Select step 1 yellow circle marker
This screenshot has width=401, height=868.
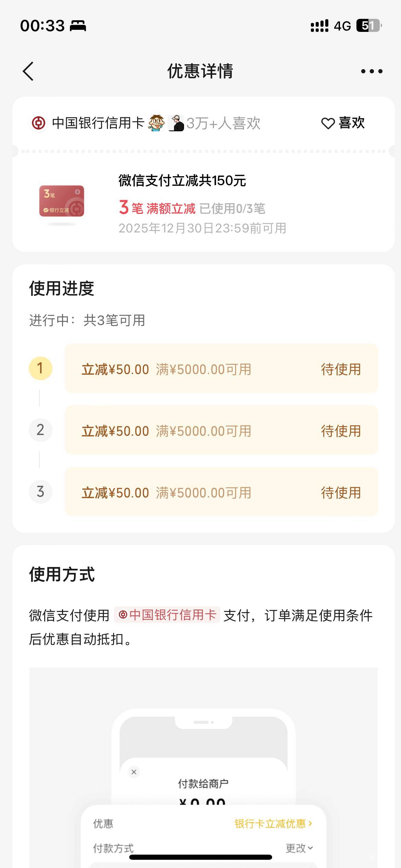[40, 369]
